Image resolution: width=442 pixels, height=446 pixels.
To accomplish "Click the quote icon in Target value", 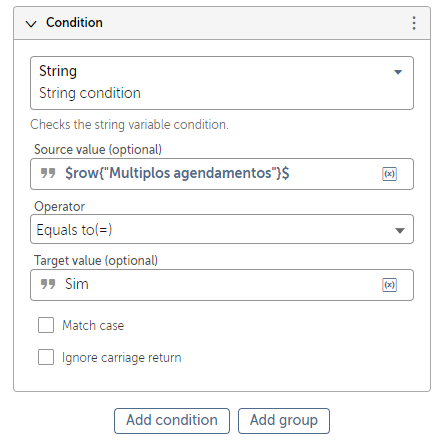I will click(x=48, y=284).
